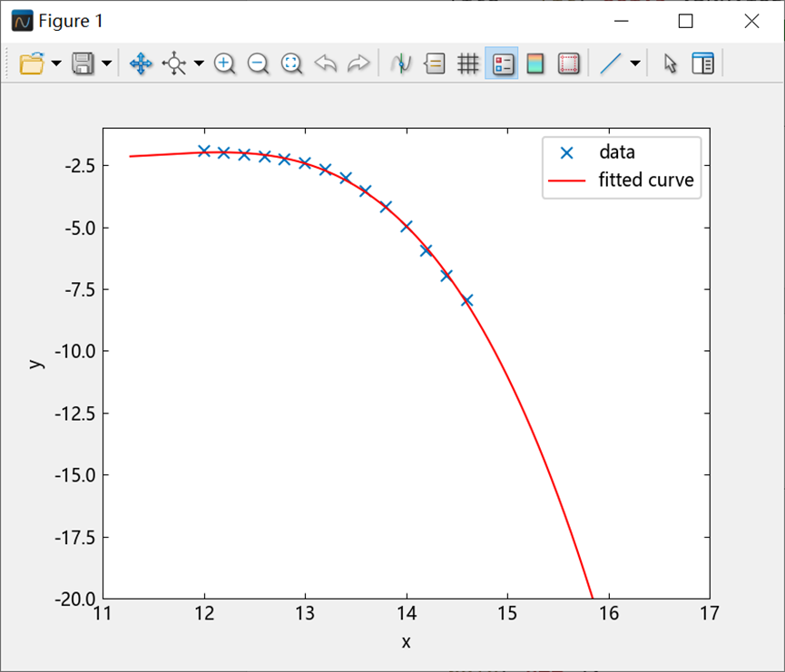The width and height of the screenshot is (785, 672).
Task: Fit the view with the zoom-to-fit icon
Action: click(291, 63)
